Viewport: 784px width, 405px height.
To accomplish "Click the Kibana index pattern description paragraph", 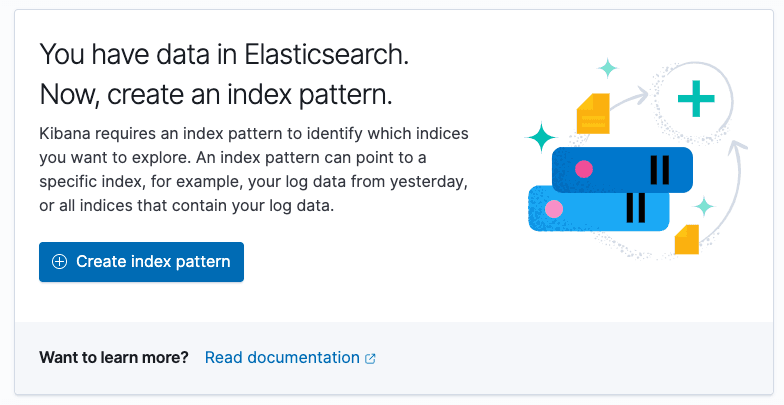I will click(x=254, y=169).
